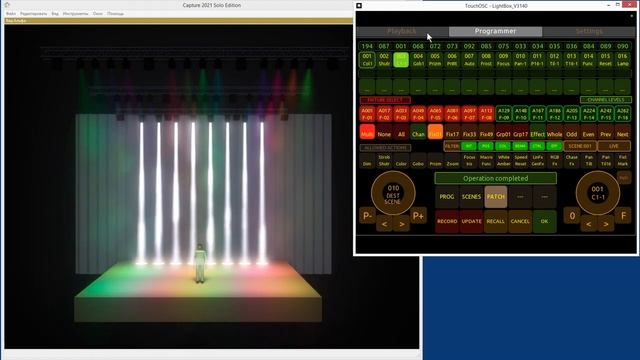Toggle the INT filter button
This screenshot has width=640, height=360.
pos(469,146)
